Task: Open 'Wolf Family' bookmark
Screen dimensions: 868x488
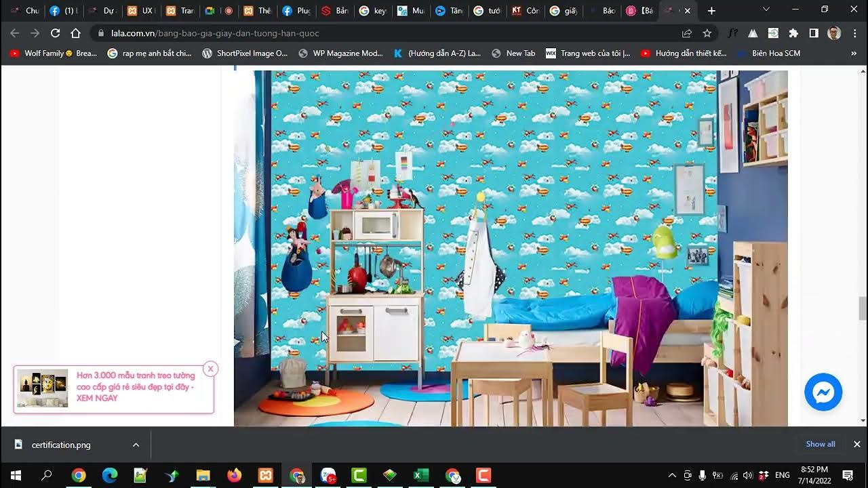Action: [53, 53]
